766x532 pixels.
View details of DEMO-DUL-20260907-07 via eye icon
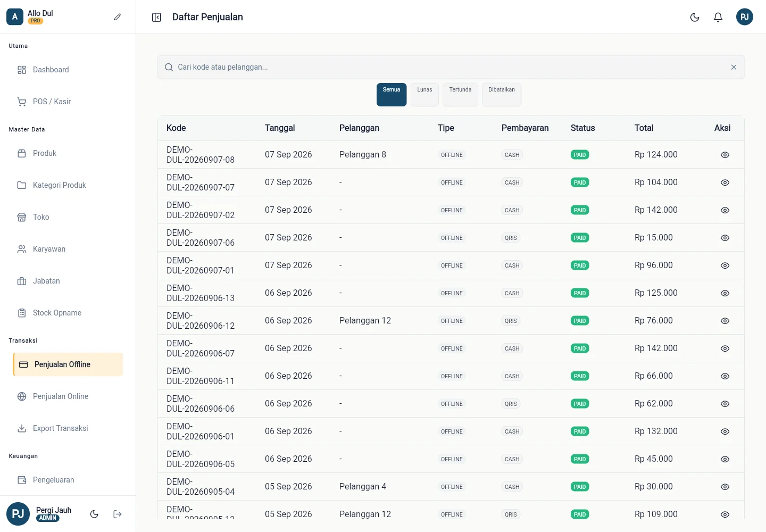[x=725, y=182]
